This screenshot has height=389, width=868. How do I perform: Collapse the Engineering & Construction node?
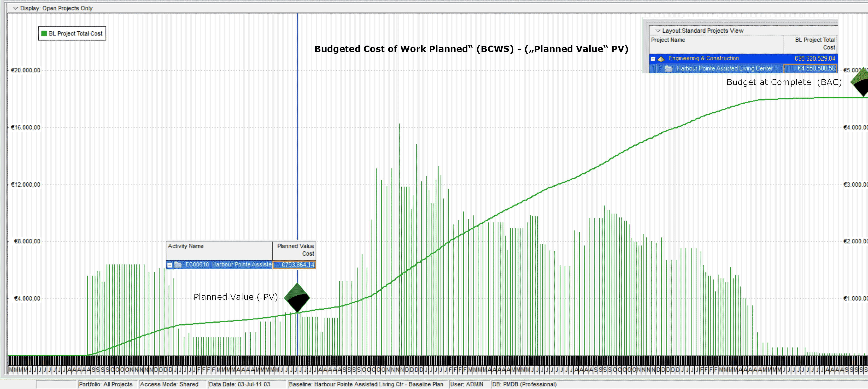coord(653,59)
